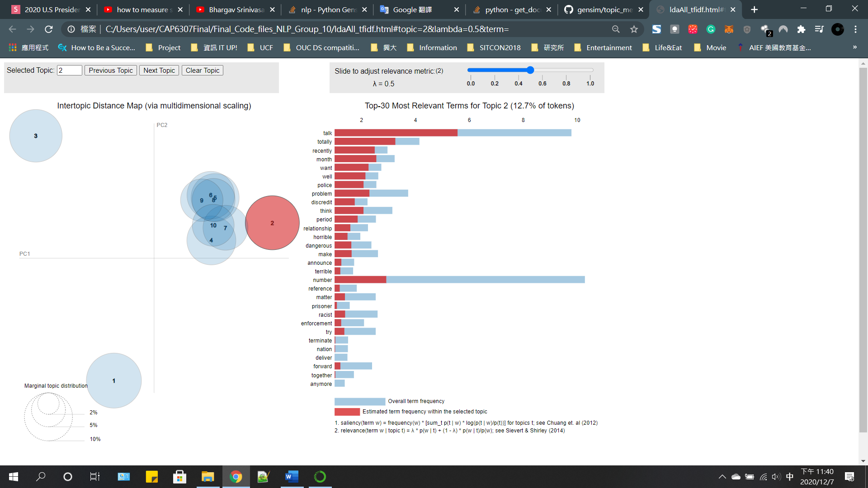Open Microsoft Word from taskbar
Viewport: 868px width, 488px height.
(x=292, y=477)
